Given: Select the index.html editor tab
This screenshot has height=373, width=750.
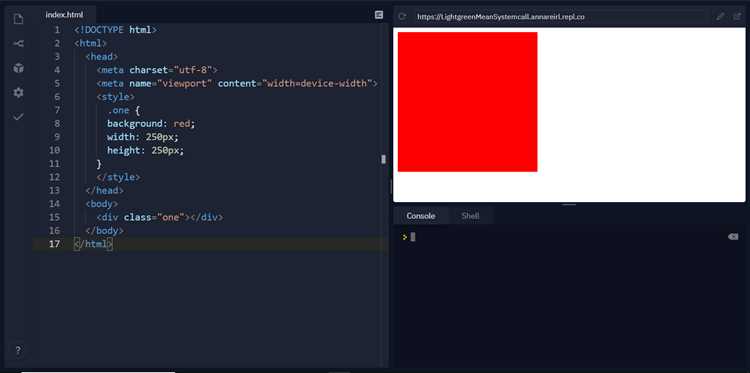Looking at the screenshot, I should tap(64, 15).
